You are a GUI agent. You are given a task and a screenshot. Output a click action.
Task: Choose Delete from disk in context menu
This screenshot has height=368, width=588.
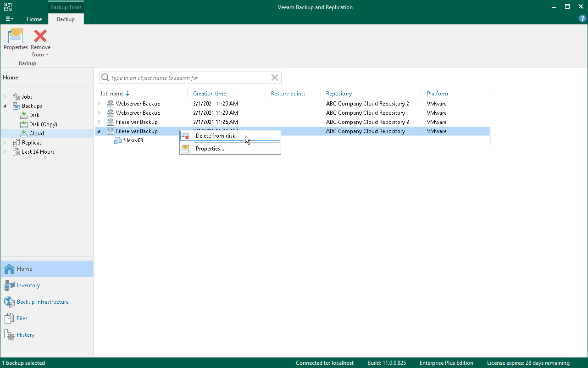coord(230,136)
